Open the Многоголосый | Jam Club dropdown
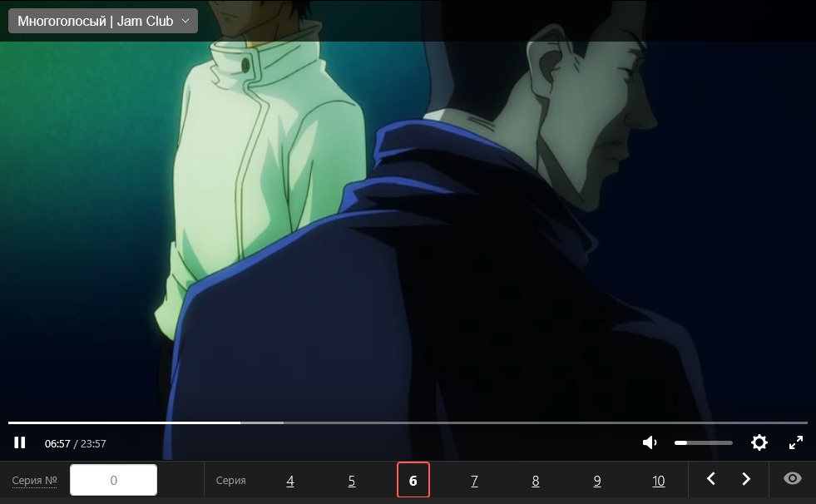Image resolution: width=816 pixels, height=504 pixels. click(103, 21)
